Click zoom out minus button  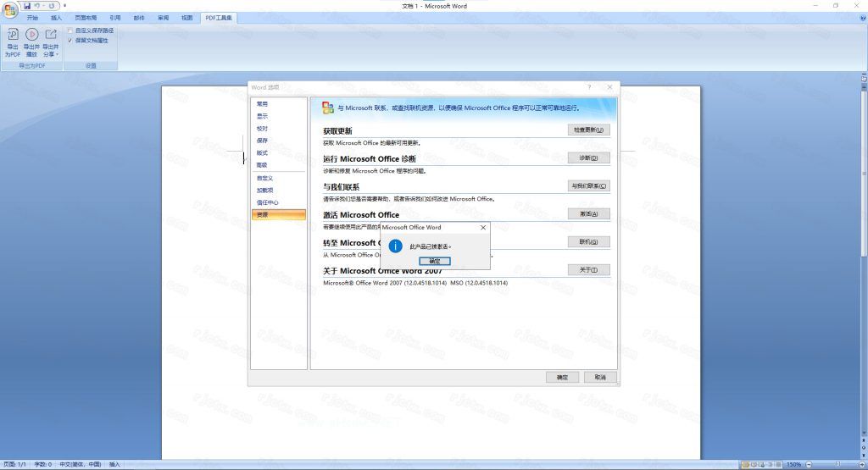click(809, 464)
